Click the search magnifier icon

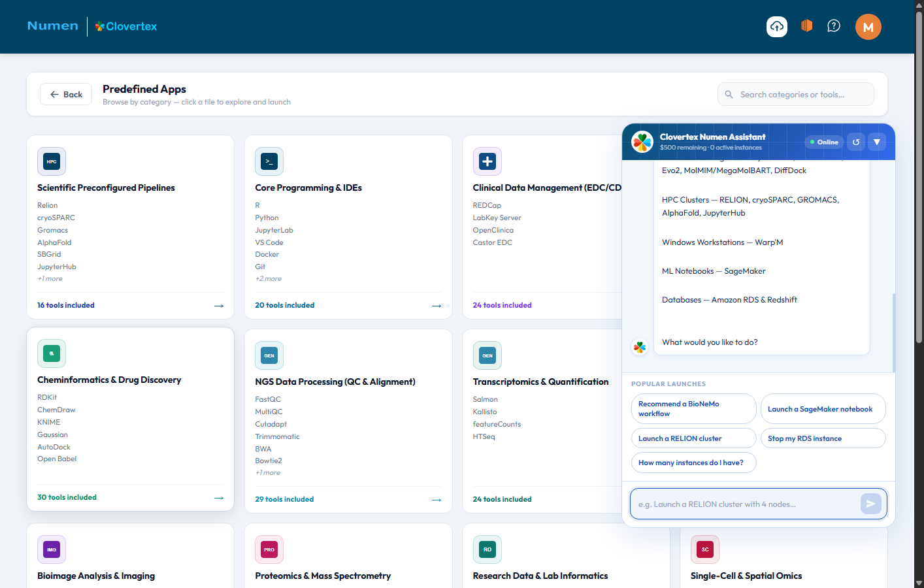[x=729, y=94]
